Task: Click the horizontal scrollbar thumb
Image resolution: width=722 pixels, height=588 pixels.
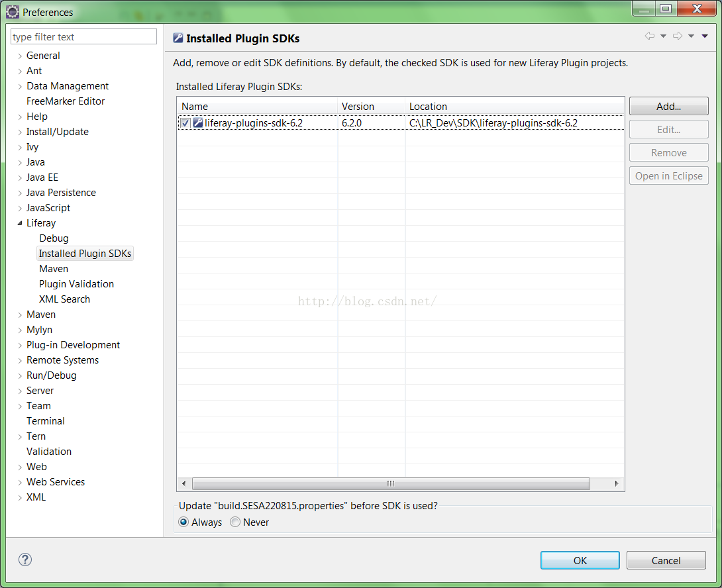Action: pos(391,483)
